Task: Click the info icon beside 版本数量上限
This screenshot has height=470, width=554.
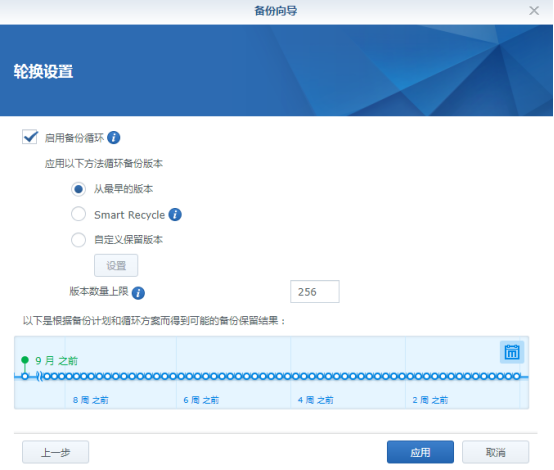Action: click(138, 293)
